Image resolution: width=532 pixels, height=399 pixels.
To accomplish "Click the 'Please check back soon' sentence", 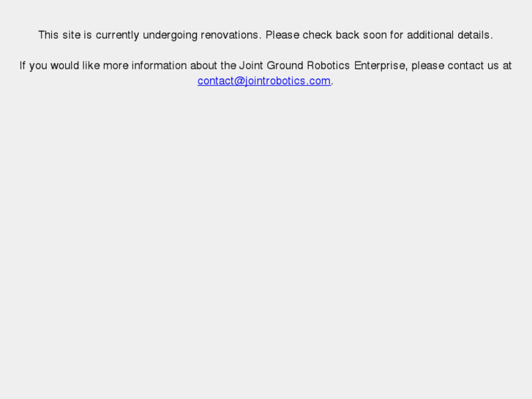I will pyautogui.click(x=379, y=35).
